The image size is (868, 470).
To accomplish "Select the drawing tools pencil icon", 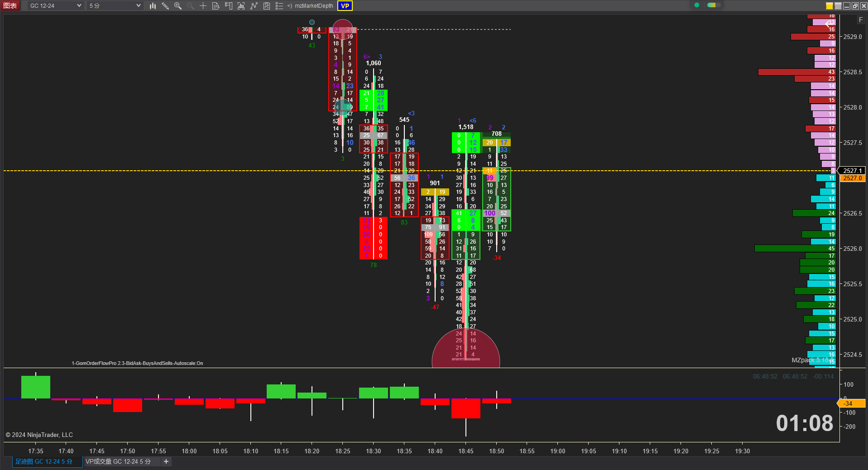I will coord(165,6).
